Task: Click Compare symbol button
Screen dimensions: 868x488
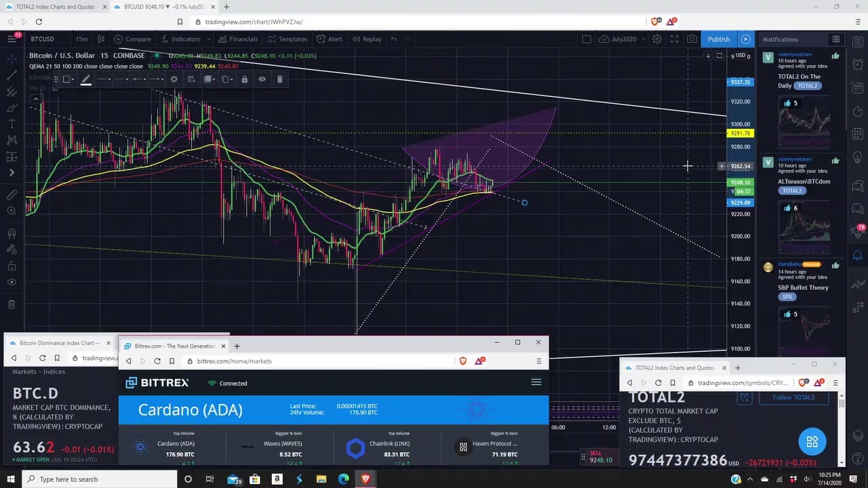Action: (132, 39)
